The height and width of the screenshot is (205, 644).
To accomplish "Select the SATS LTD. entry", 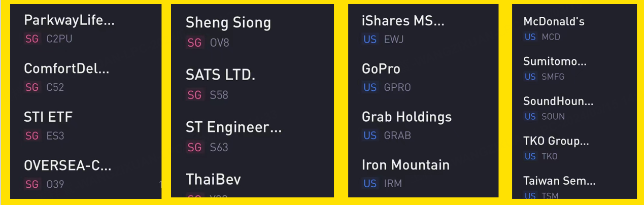I will [252, 84].
